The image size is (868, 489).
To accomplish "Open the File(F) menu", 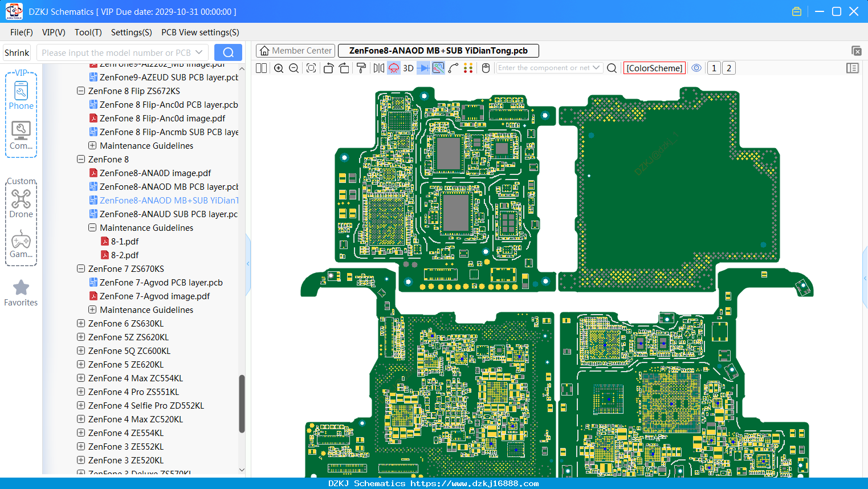I will click(22, 32).
